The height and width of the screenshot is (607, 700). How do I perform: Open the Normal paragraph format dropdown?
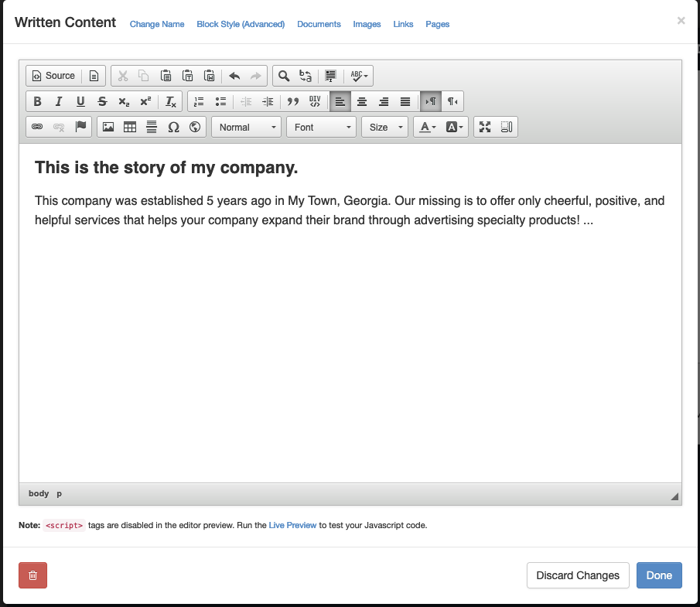247,128
